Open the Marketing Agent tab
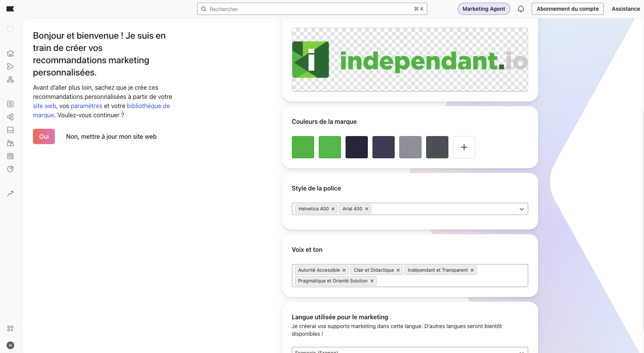This screenshot has width=644, height=353. click(483, 9)
